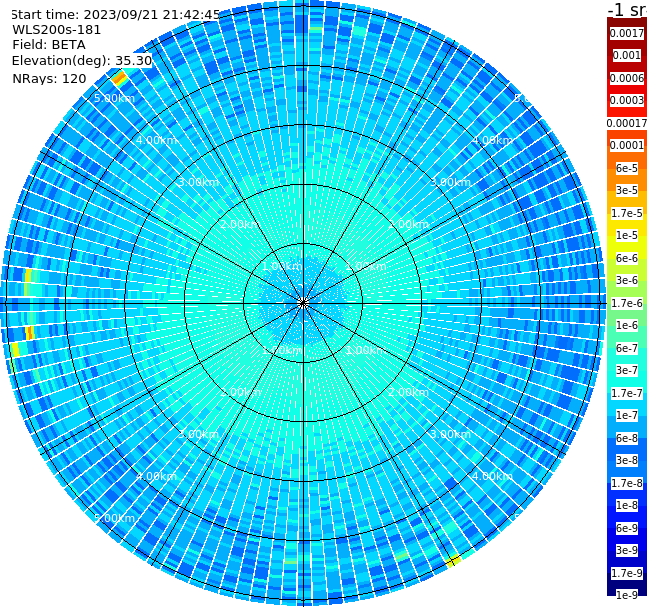The image size is (647, 607).
Task: Click the upper-left quadrant 3.00km ring label
Action: pyautogui.click(x=198, y=182)
